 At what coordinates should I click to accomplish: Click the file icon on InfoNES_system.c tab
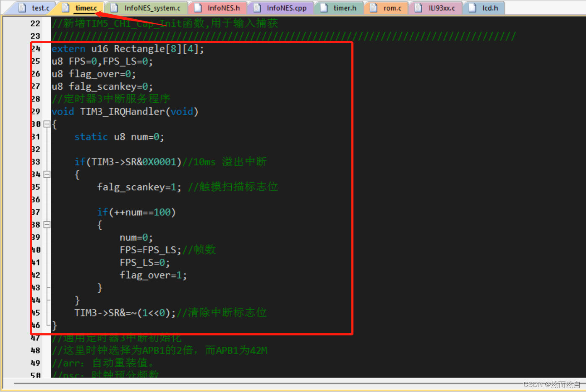coord(114,8)
